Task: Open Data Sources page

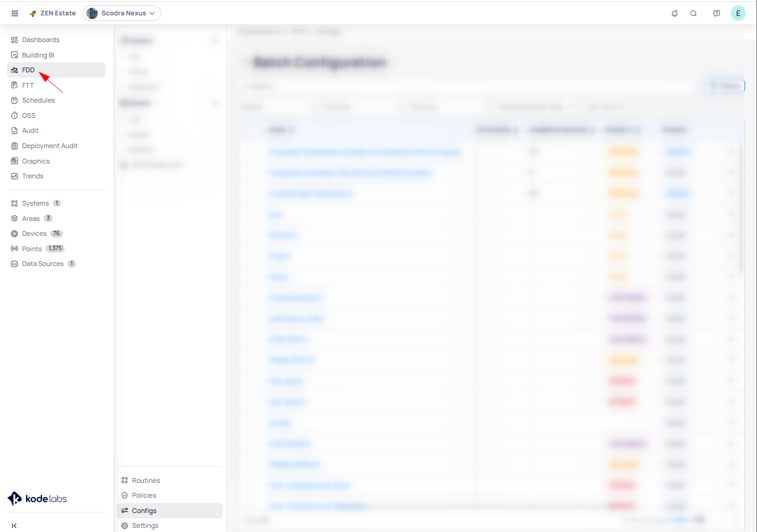Action: click(x=43, y=264)
